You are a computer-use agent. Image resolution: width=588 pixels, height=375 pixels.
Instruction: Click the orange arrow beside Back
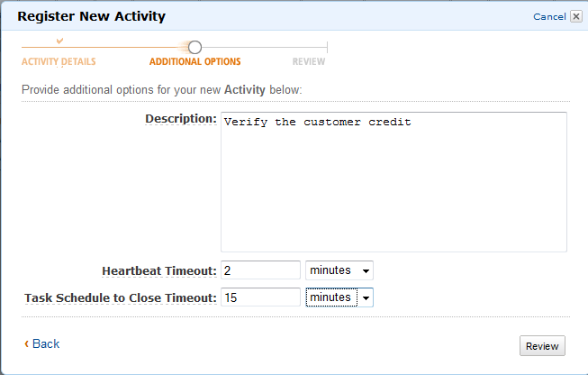26,343
